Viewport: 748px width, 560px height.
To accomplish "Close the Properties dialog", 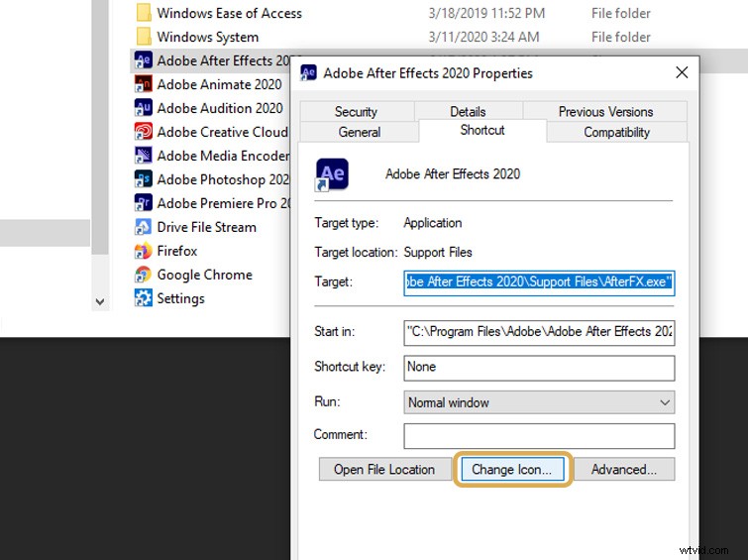I will 682,72.
